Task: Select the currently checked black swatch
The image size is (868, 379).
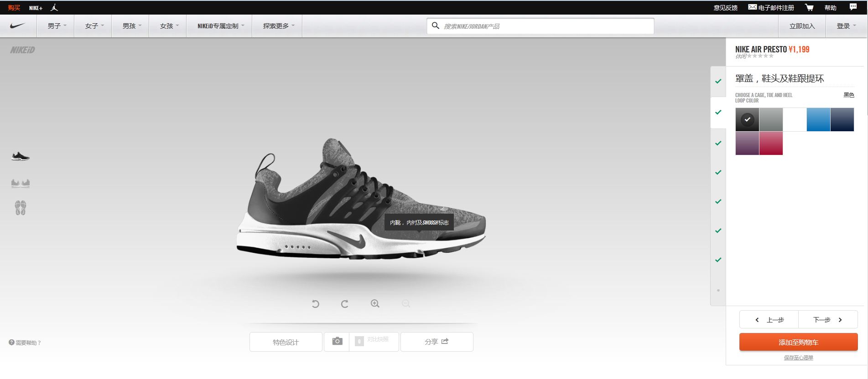Action: coord(747,120)
